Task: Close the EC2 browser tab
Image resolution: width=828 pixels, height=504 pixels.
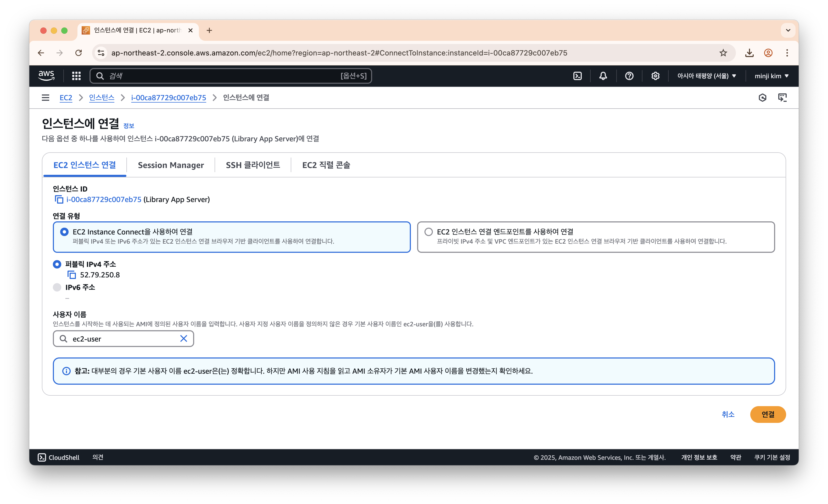Action: (x=191, y=31)
